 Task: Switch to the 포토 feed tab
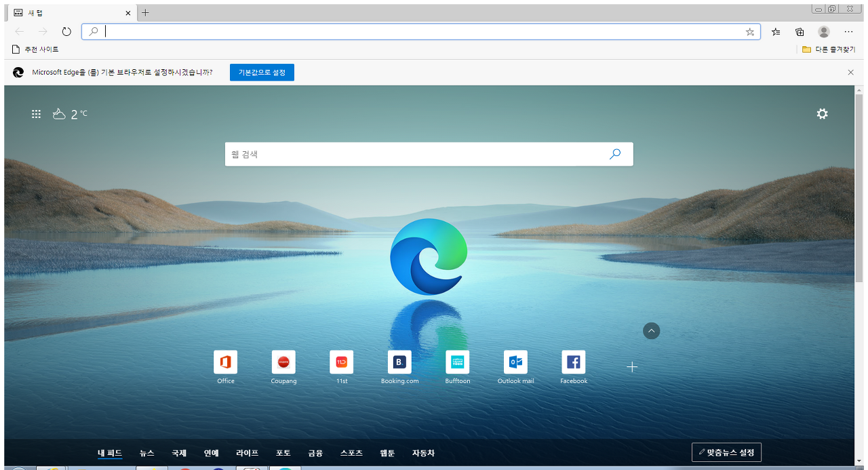tap(283, 453)
